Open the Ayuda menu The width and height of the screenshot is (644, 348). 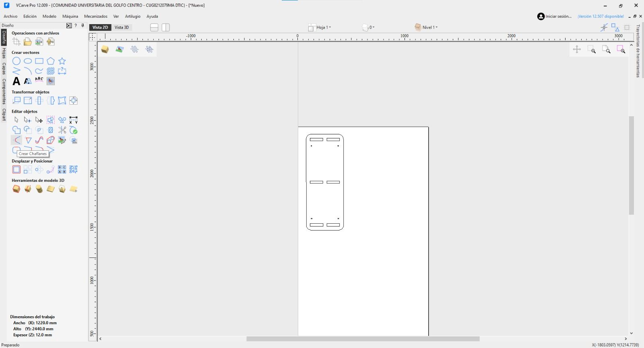tap(152, 16)
